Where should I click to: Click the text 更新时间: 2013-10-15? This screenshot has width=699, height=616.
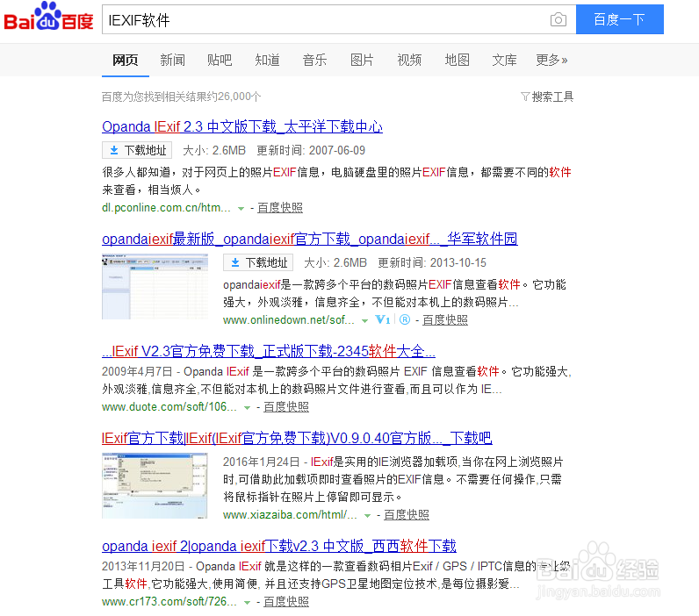(x=432, y=262)
